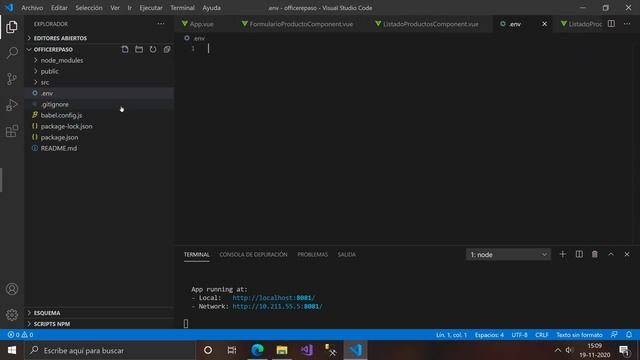640x360 pixels.
Task: Open the Archivo menu
Action: pos(32,8)
